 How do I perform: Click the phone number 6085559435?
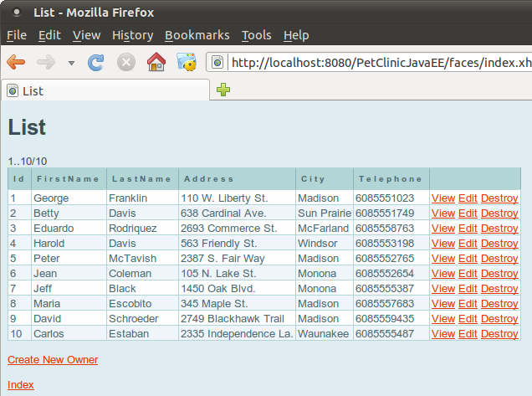[x=385, y=319]
